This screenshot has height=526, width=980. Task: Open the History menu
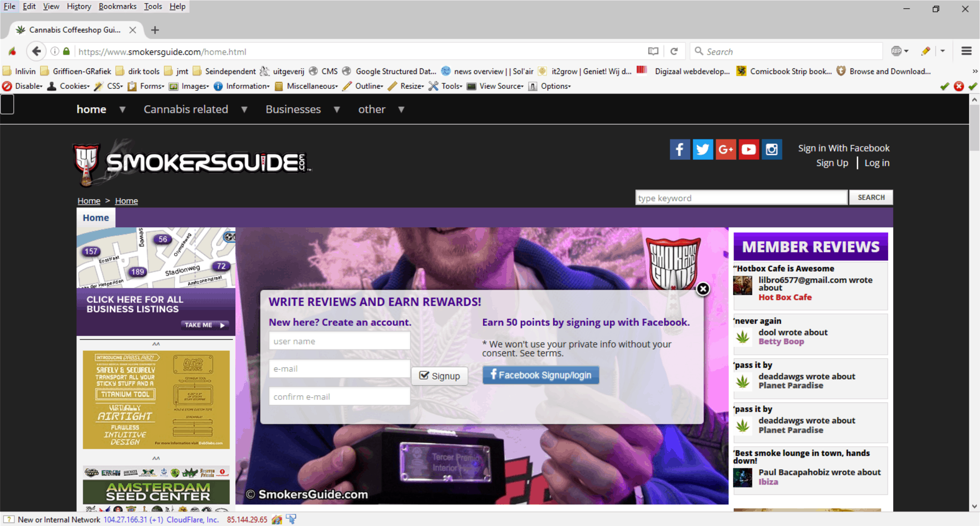tap(79, 6)
